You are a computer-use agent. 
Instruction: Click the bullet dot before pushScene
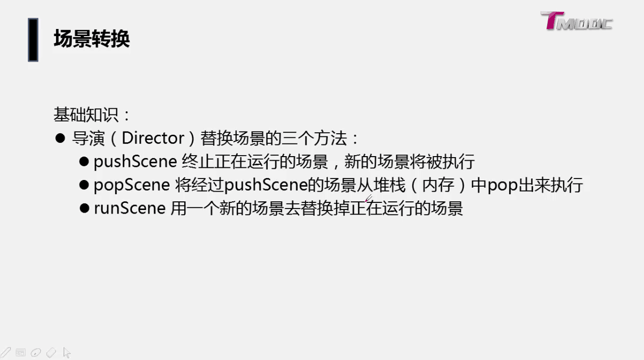85,162
